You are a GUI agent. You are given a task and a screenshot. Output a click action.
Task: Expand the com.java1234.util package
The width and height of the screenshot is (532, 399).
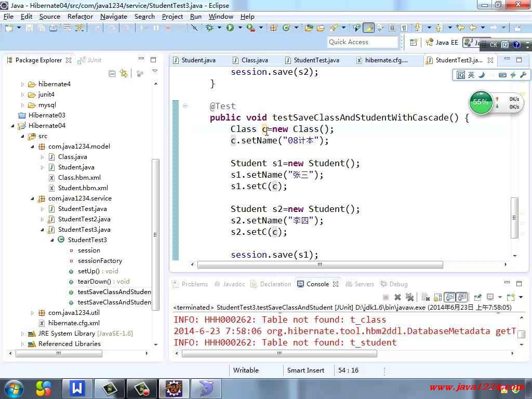(32, 313)
